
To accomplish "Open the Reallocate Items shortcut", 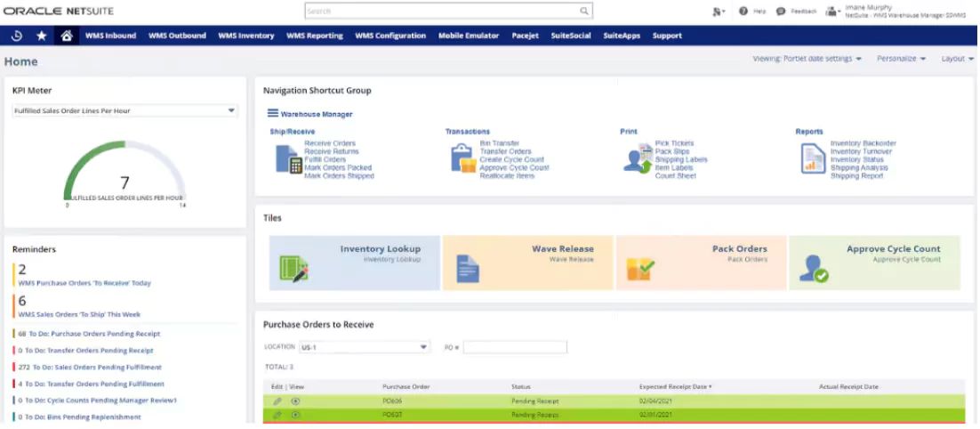I will coord(506,175).
